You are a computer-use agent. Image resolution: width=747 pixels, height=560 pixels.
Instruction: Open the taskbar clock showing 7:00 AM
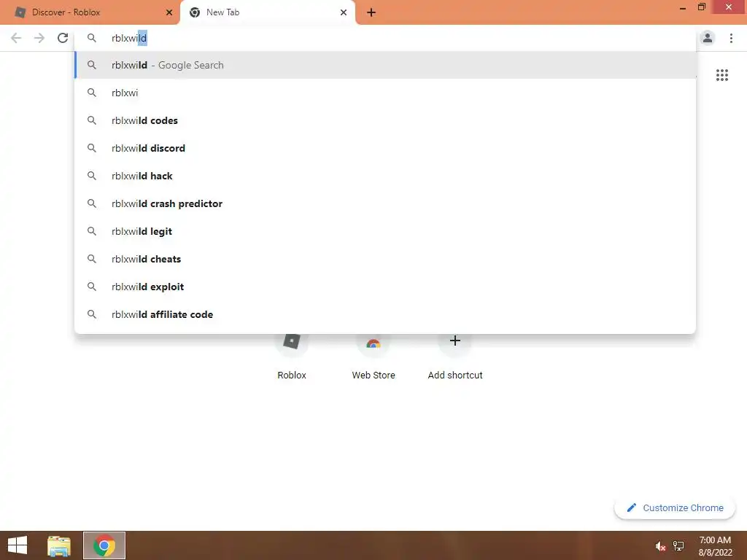pos(715,546)
